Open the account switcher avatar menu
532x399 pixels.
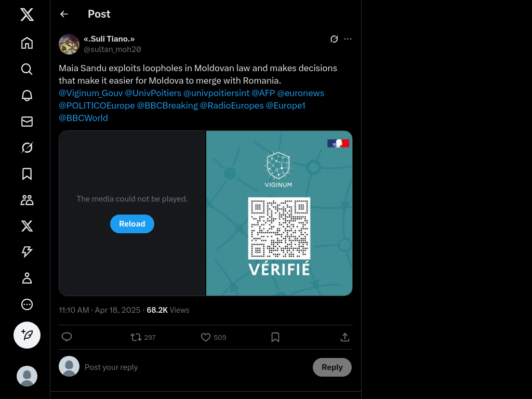(27, 376)
